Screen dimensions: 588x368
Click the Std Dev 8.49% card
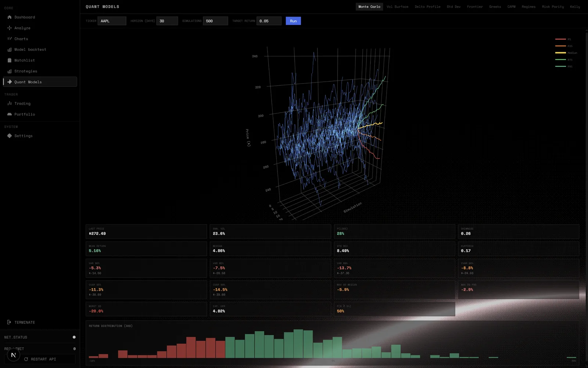395,249
